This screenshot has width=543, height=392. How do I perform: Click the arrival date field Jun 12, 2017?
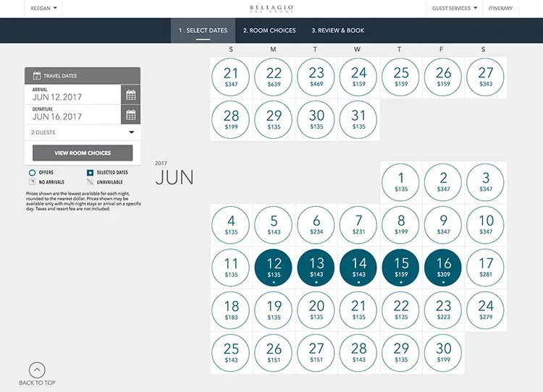click(x=72, y=94)
